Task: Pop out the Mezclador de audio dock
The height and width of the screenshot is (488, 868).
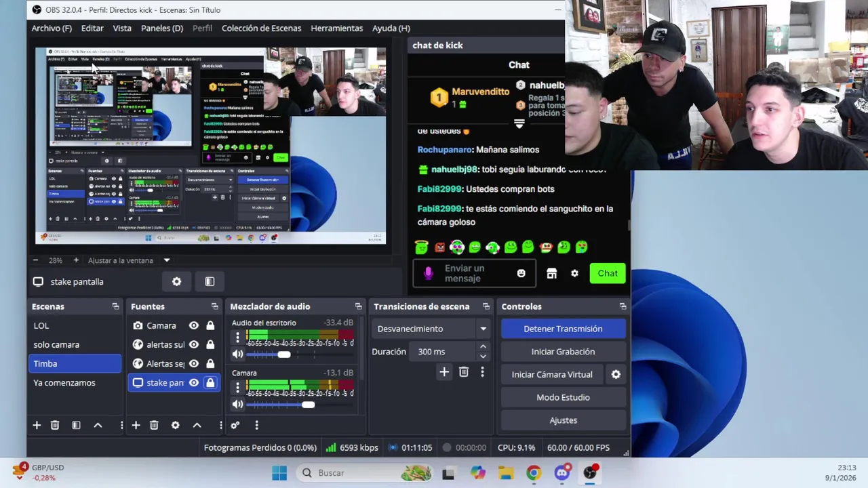Action: 358,306
